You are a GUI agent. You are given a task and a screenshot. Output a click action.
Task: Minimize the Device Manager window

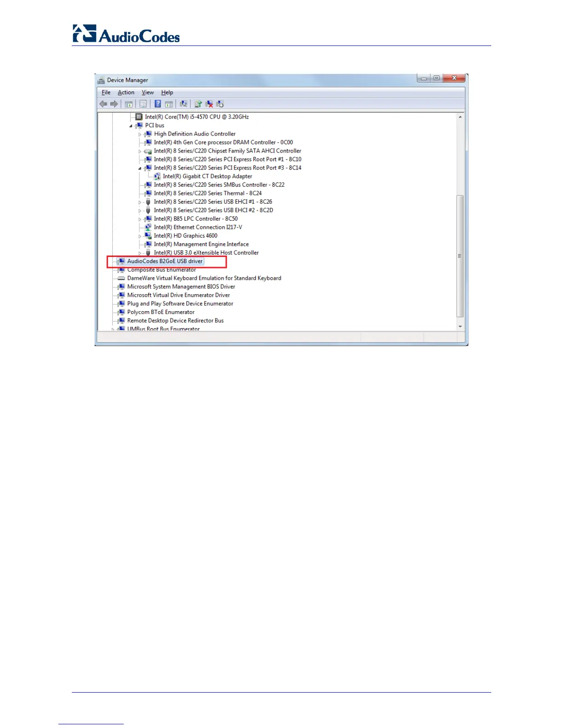point(423,78)
